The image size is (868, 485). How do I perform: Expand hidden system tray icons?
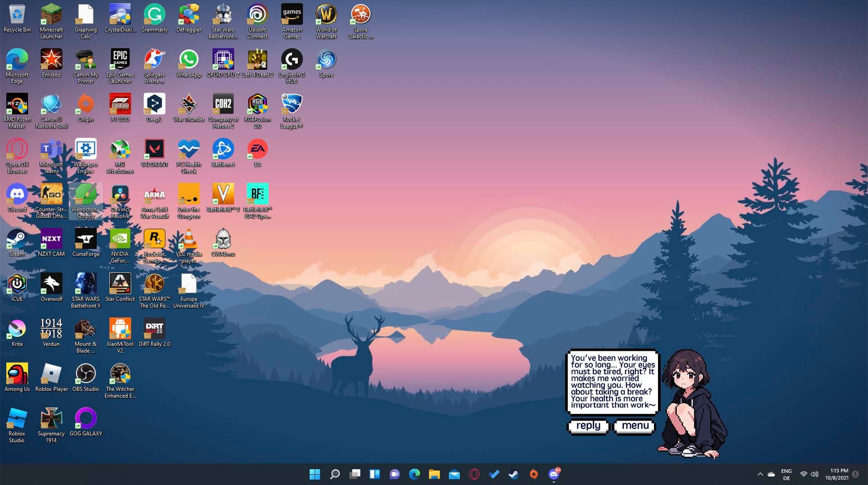click(x=760, y=474)
